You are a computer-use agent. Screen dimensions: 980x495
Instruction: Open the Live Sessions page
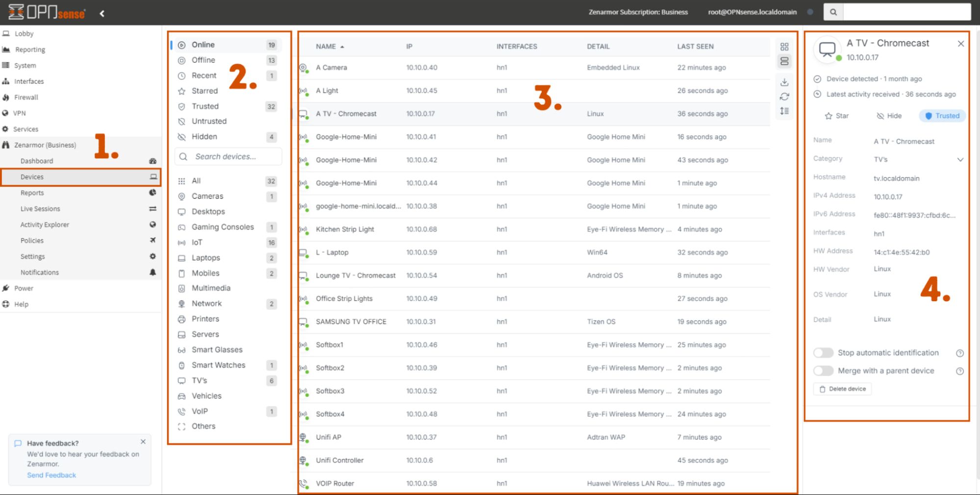click(x=40, y=208)
